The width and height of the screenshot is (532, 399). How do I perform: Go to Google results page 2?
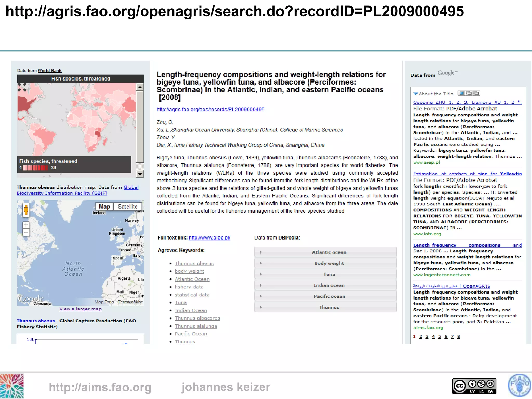(421, 337)
